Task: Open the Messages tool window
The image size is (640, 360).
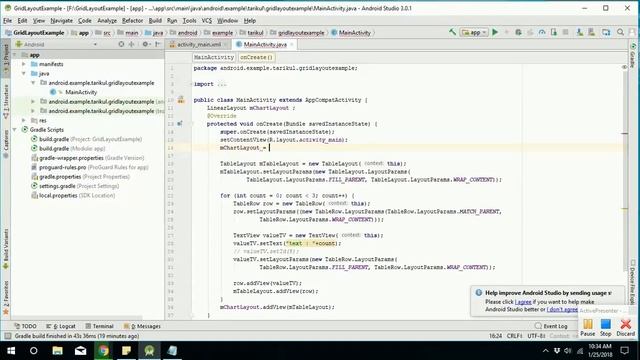Action: coord(142,326)
